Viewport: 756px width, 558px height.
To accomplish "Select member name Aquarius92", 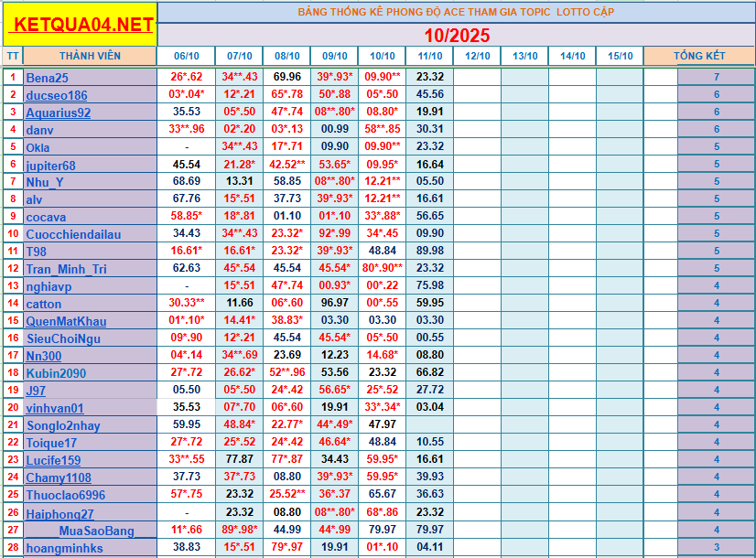I will click(59, 113).
